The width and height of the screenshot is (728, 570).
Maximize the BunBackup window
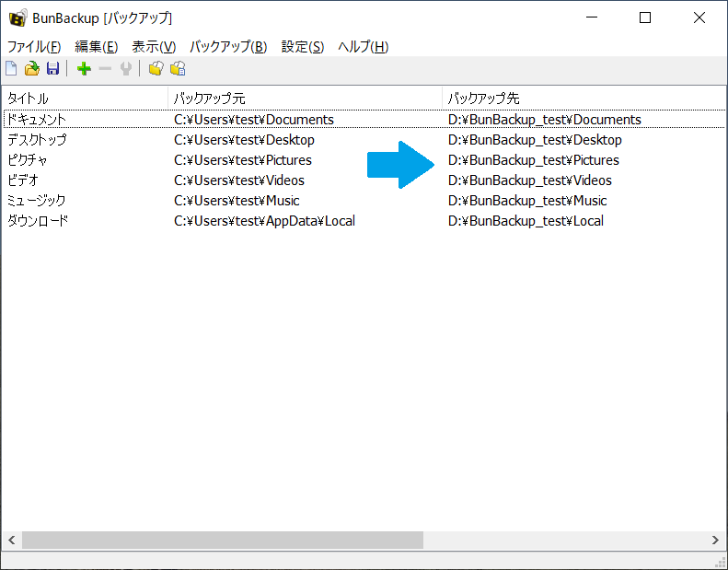(x=645, y=17)
